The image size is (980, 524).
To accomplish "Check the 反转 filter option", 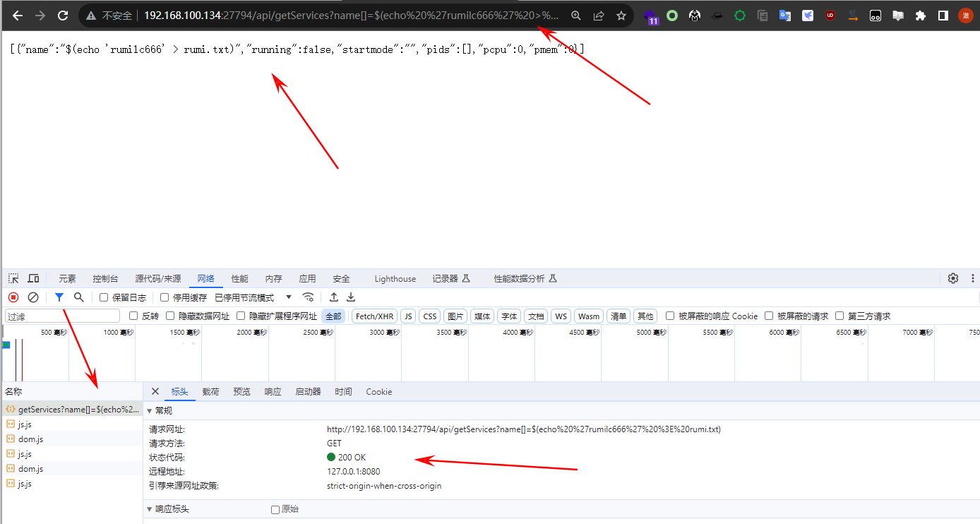I will click(x=133, y=316).
